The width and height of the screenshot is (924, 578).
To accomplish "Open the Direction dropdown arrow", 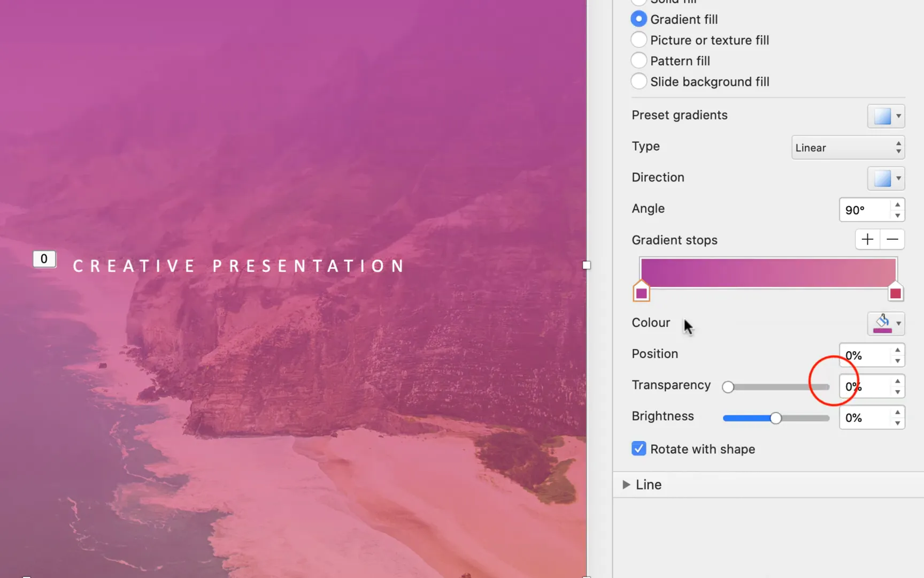I will point(897,178).
